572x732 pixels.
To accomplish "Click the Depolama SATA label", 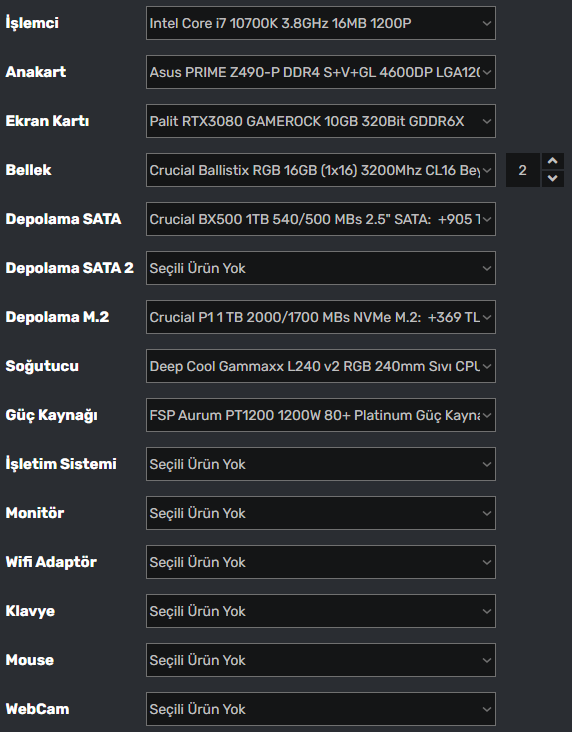I will (64, 219).
